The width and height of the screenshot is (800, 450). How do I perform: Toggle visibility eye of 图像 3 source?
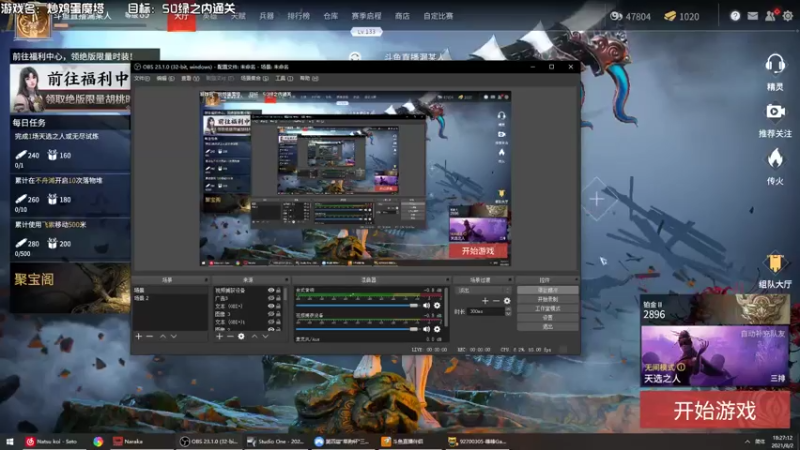(271, 314)
